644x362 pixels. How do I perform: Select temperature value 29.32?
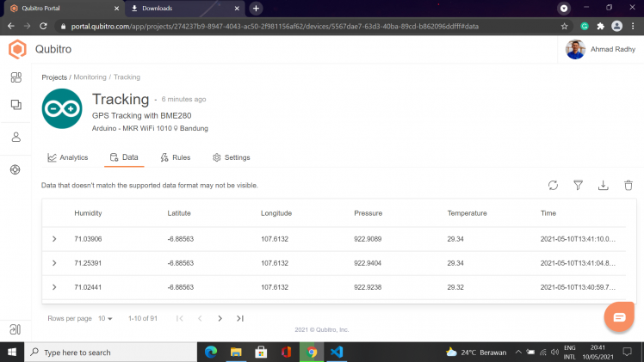[455, 287]
